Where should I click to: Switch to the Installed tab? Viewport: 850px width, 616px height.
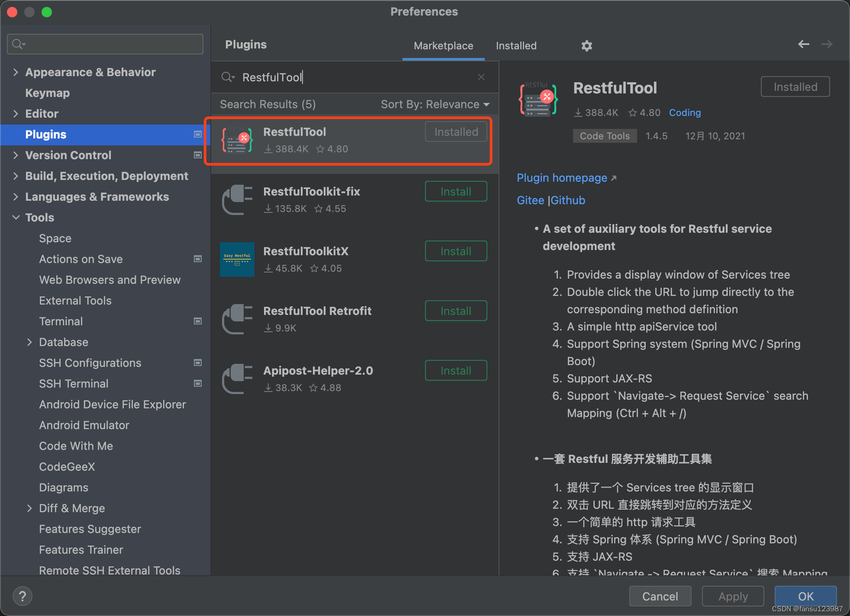[x=516, y=46]
